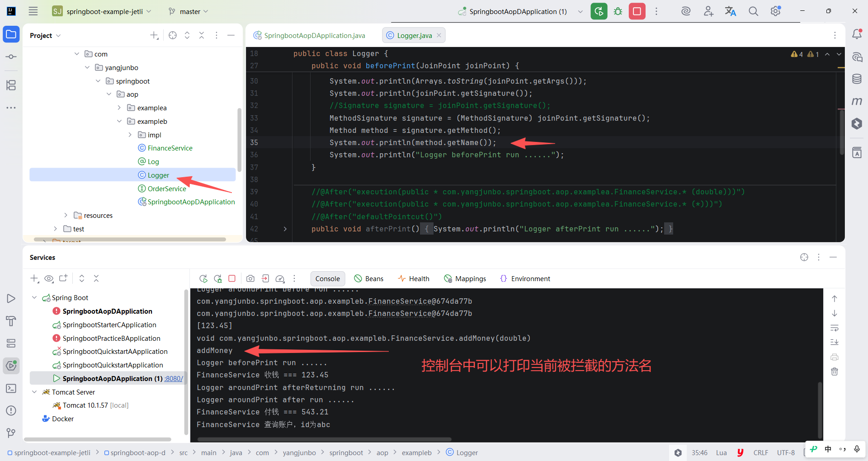Open the main hamburger menu
The width and height of the screenshot is (868, 461).
click(x=33, y=11)
